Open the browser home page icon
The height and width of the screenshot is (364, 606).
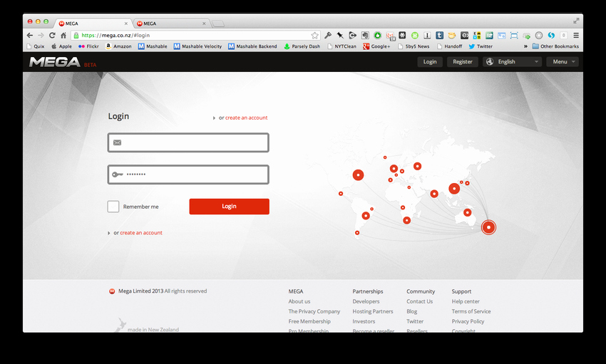tap(63, 35)
